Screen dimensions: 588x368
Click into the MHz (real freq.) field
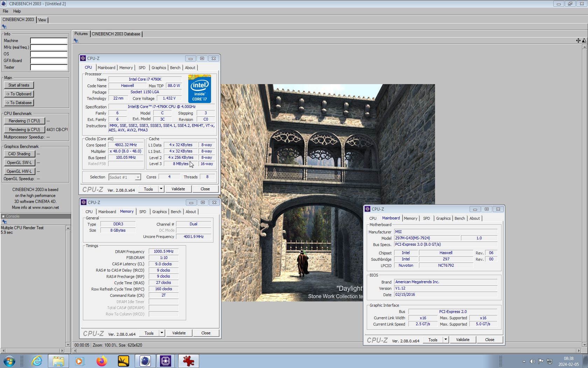point(49,47)
